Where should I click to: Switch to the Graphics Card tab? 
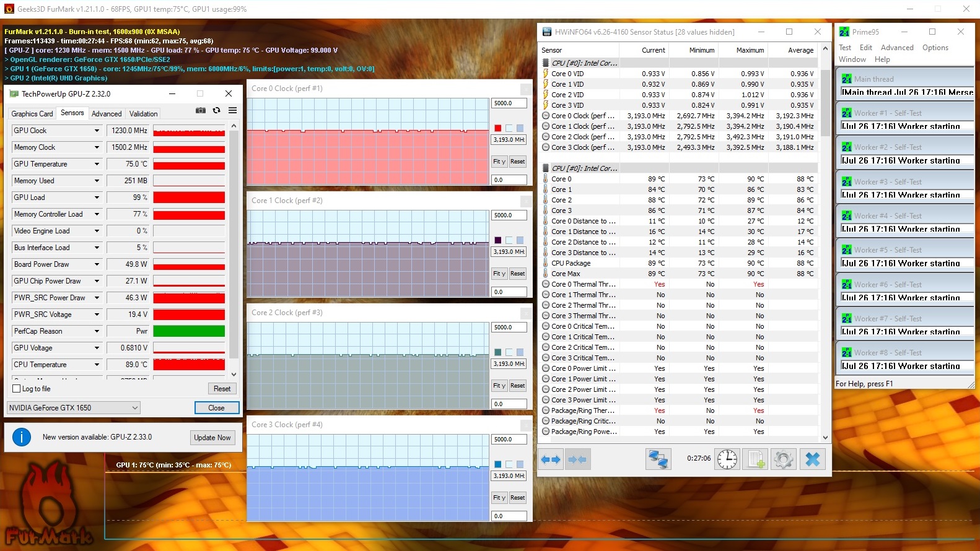[32, 114]
